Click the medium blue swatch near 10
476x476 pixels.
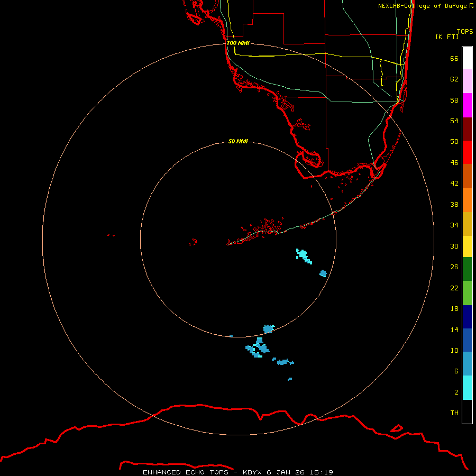(467, 340)
